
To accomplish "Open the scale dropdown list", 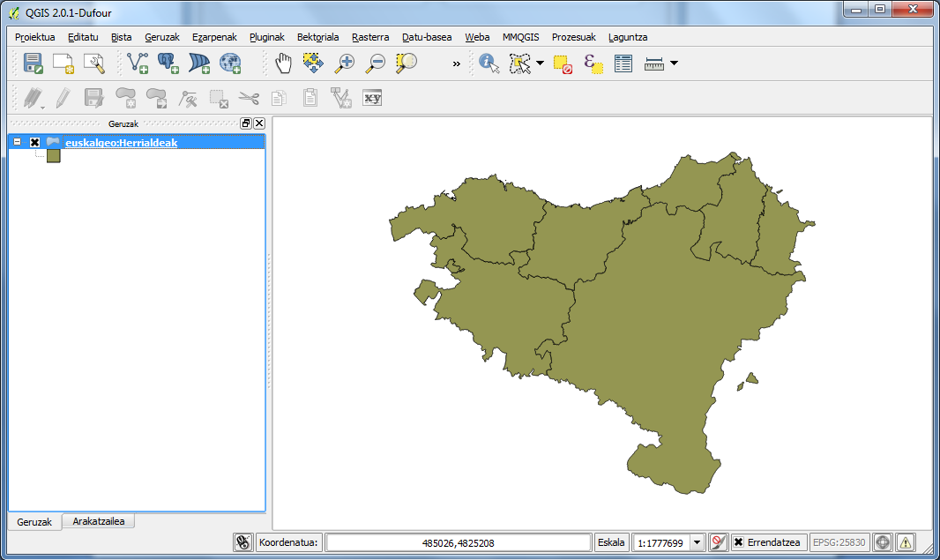I will (698, 542).
